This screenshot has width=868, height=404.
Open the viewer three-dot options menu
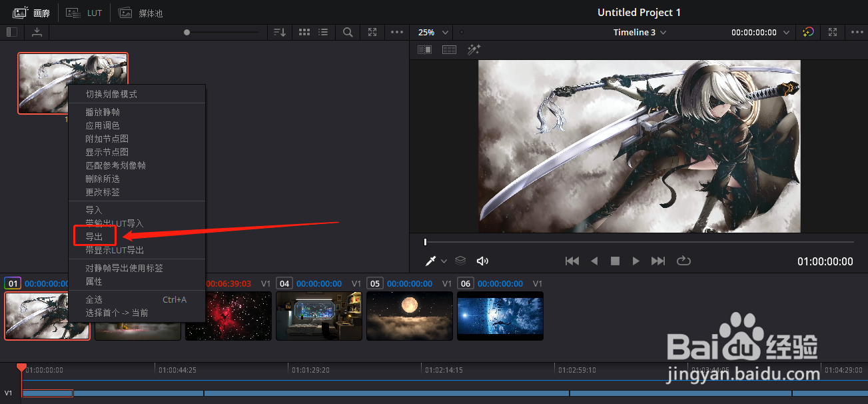click(857, 32)
